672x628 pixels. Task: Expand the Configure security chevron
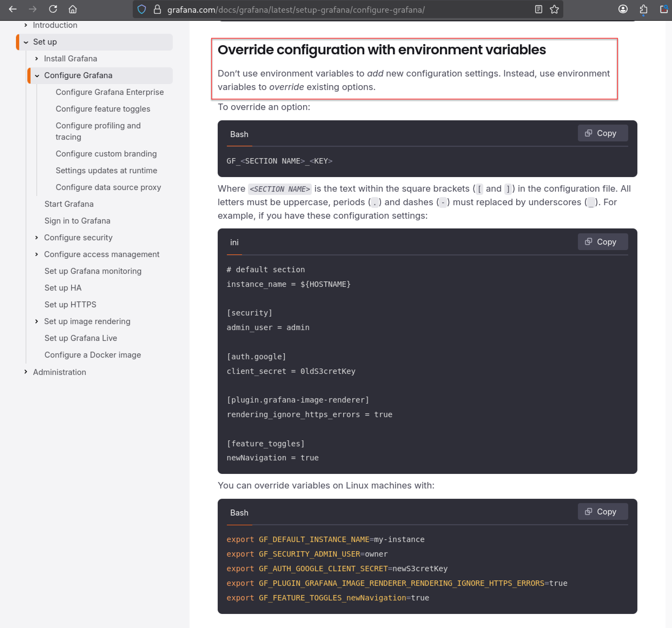tap(37, 238)
